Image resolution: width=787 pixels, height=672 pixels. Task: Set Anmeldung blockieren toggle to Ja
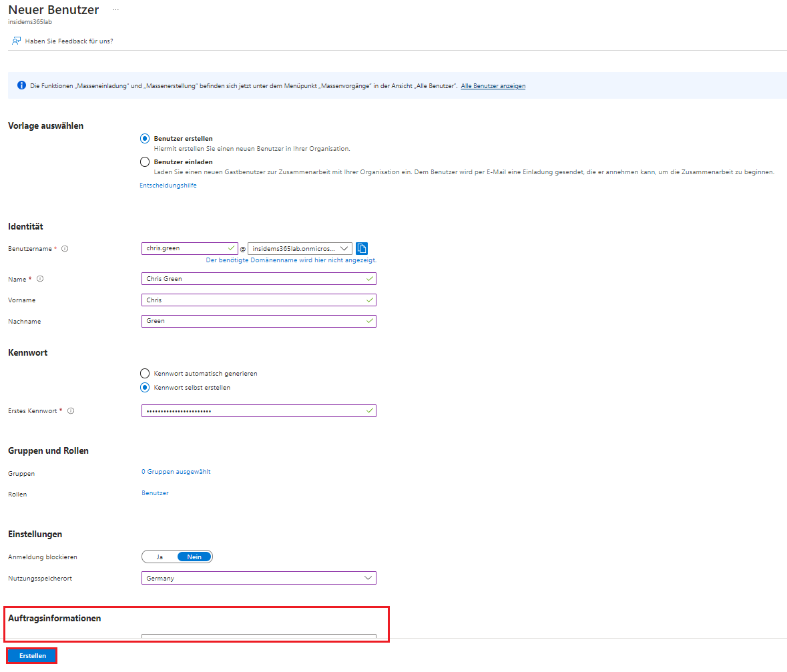(x=160, y=557)
